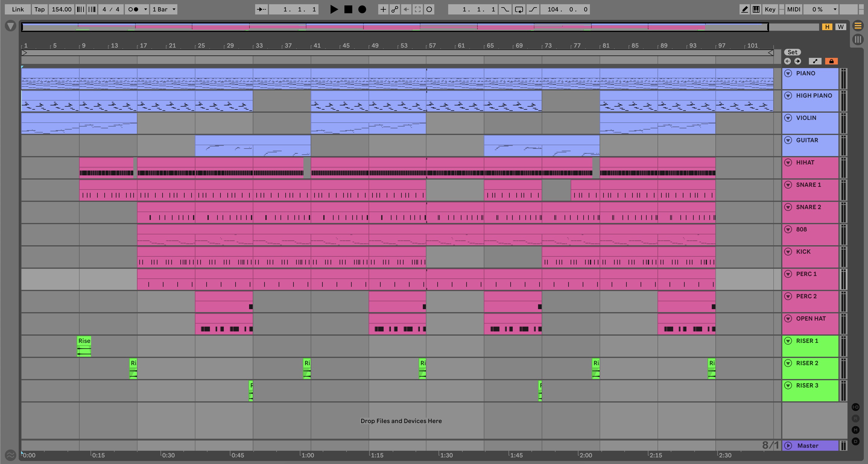Toggle the Metronome on or off

click(133, 9)
